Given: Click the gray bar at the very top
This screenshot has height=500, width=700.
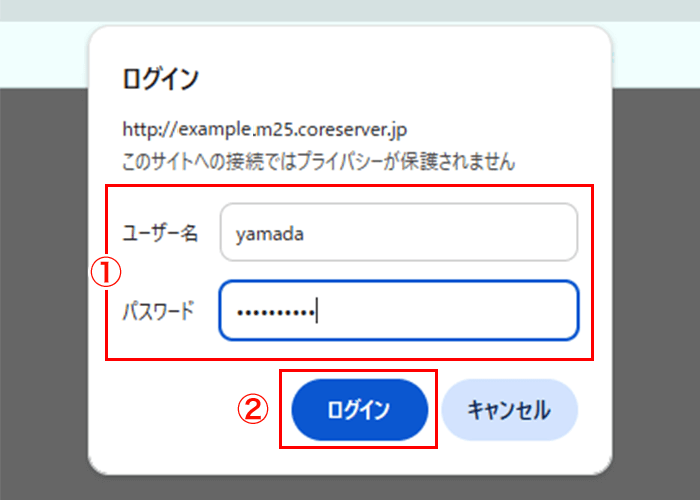Looking at the screenshot, I should pyautogui.click(x=350, y=10).
